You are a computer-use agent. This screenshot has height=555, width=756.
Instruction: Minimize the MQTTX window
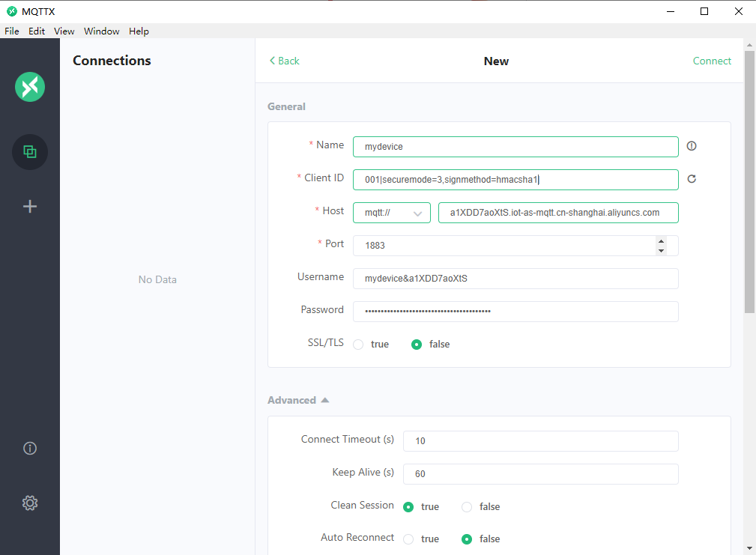(x=670, y=11)
